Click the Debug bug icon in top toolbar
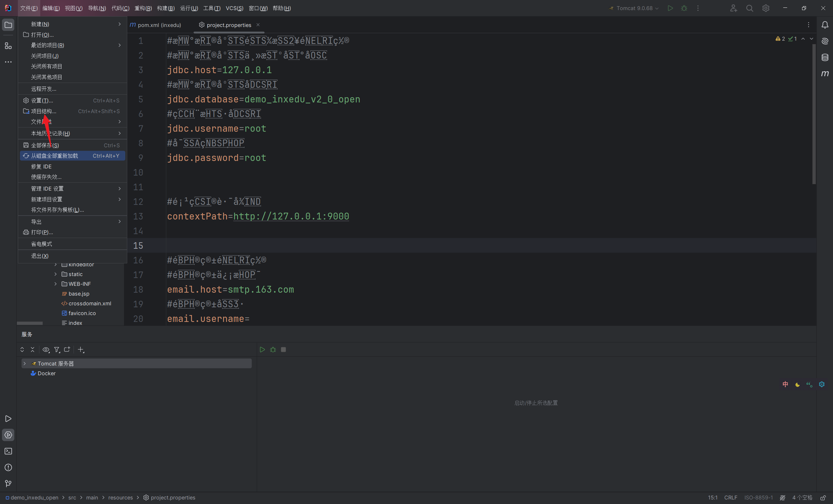This screenshot has height=504, width=833. pos(684,8)
